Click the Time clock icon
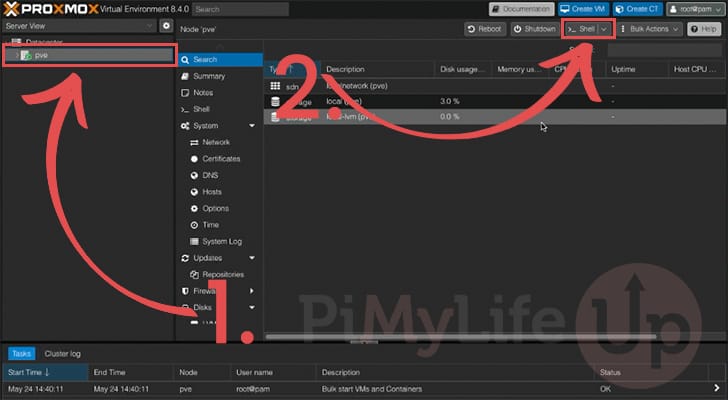Viewport: 728px width, 400px height. [x=194, y=225]
